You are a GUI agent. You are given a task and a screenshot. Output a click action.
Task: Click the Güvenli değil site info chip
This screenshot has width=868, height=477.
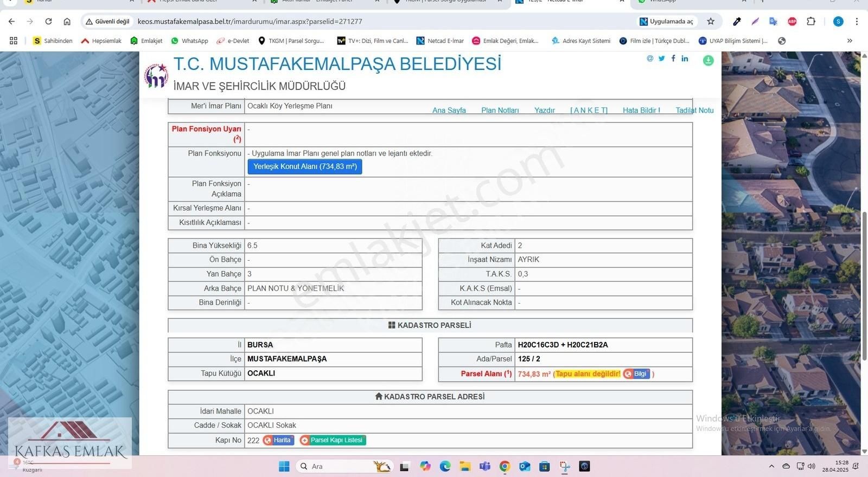(x=107, y=21)
